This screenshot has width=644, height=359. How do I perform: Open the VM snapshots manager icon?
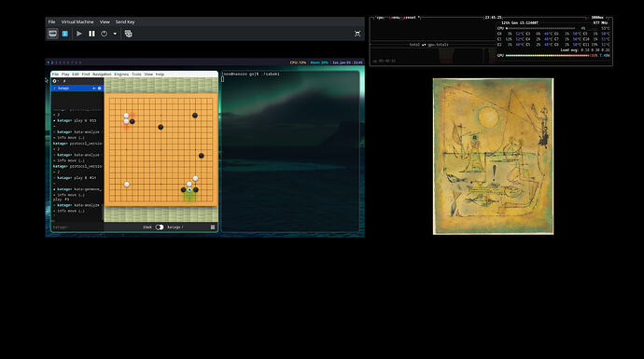click(129, 34)
